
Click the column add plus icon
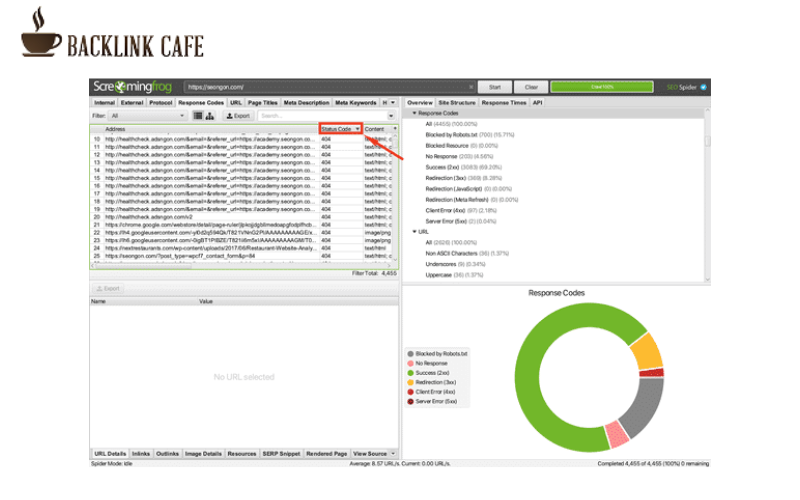(395, 129)
